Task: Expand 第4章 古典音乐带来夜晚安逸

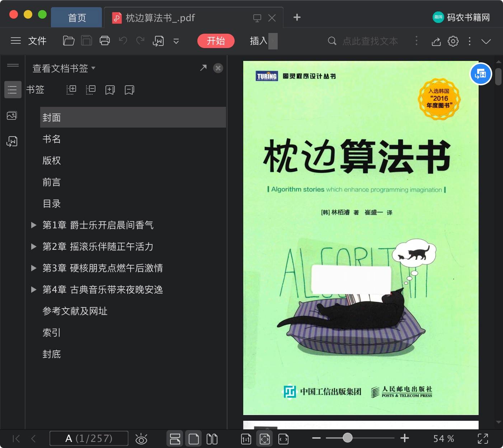Action: tap(34, 290)
